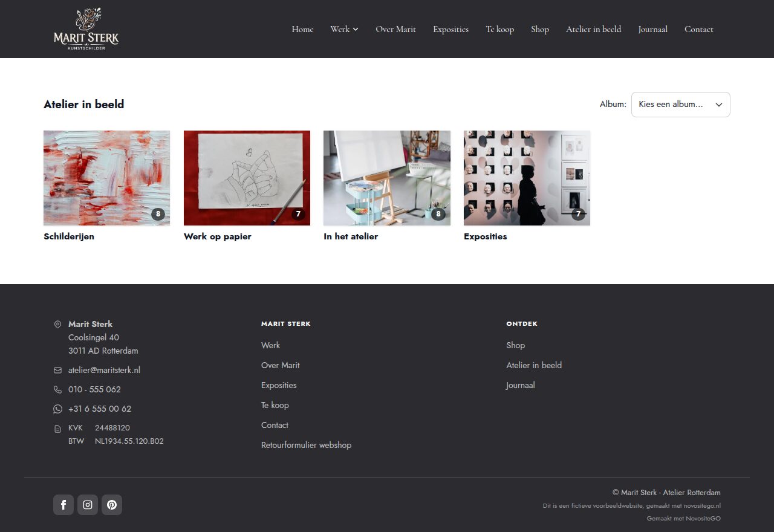Open the Facebook social icon
This screenshot has height=532, width=774.
tap(63, 505)
